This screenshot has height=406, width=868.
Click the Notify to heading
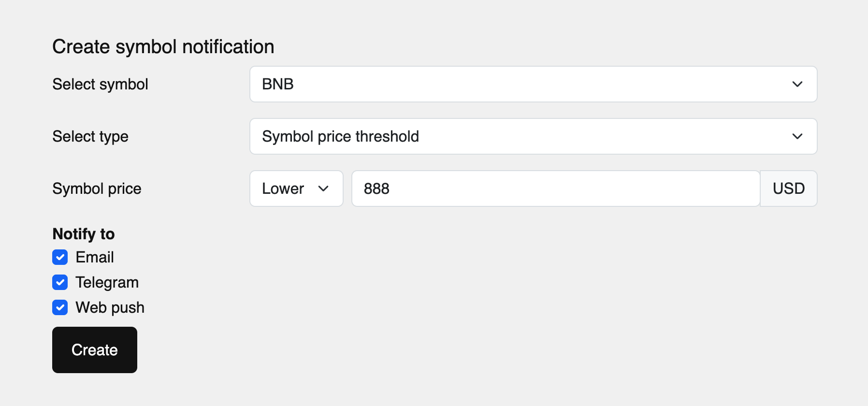(84, 234)
